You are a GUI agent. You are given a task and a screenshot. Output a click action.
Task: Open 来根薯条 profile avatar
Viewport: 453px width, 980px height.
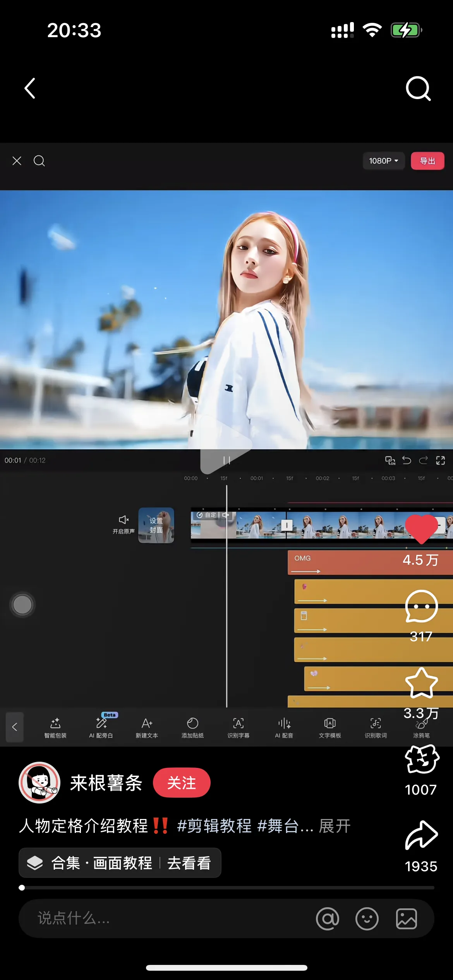[39, 783]
